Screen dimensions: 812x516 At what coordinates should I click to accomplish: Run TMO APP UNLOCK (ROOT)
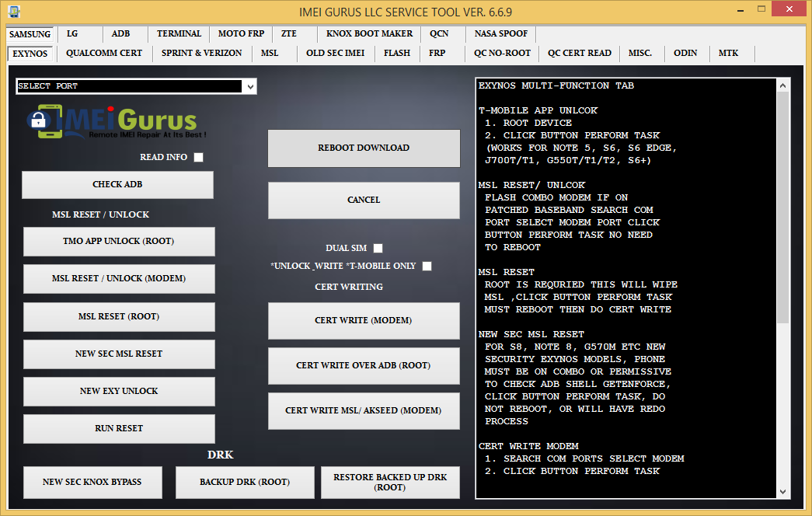click(x=119, y=242)
